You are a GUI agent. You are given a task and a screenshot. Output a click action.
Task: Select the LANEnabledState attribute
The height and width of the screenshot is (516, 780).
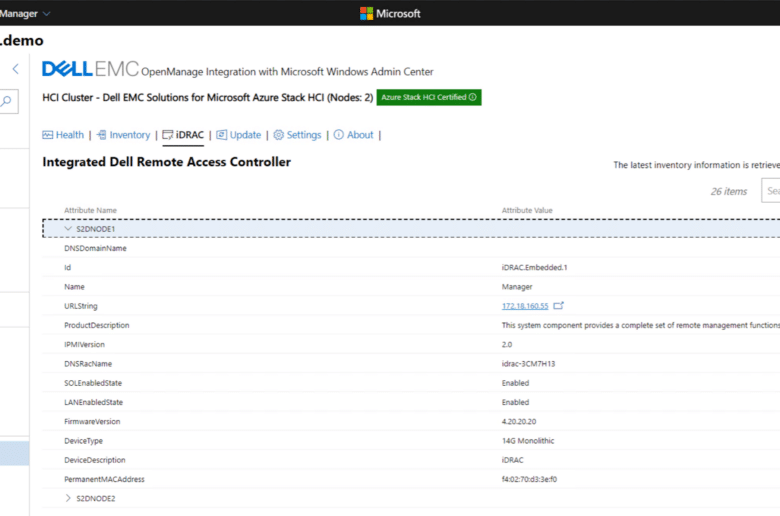93,402
